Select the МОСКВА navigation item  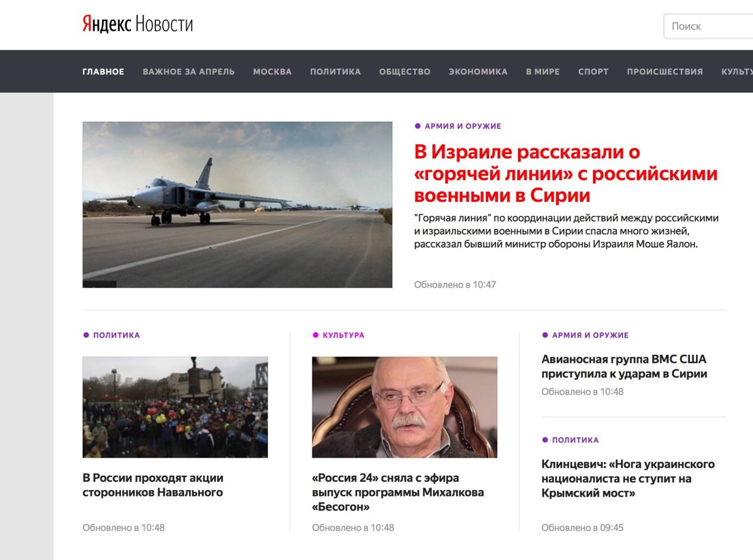click(272, 72)
